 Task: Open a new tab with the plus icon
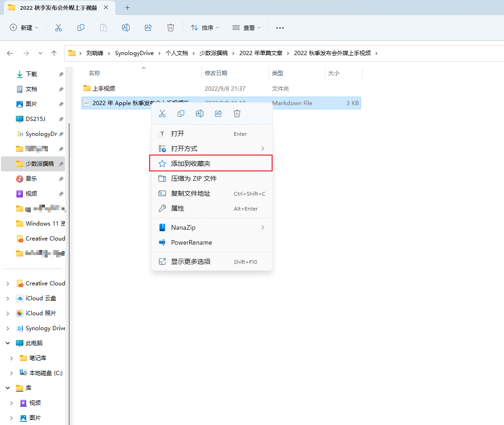pos(127,7)
